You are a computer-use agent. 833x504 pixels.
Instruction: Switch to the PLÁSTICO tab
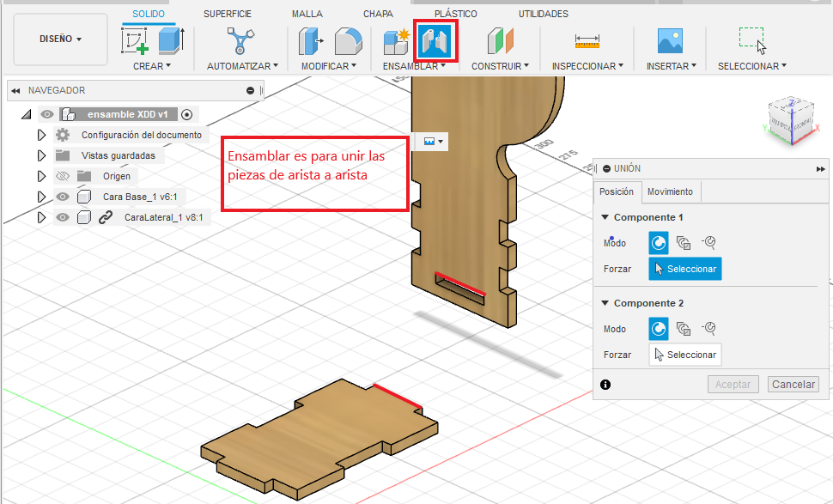[x=456, y=14]
